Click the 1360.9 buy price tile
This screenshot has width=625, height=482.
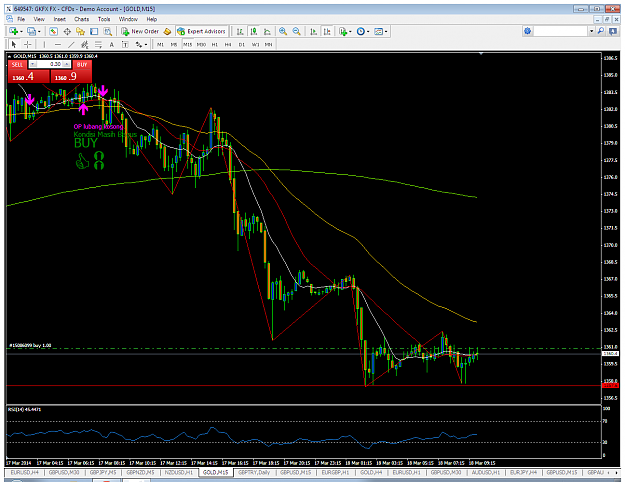tap(71, 77)
